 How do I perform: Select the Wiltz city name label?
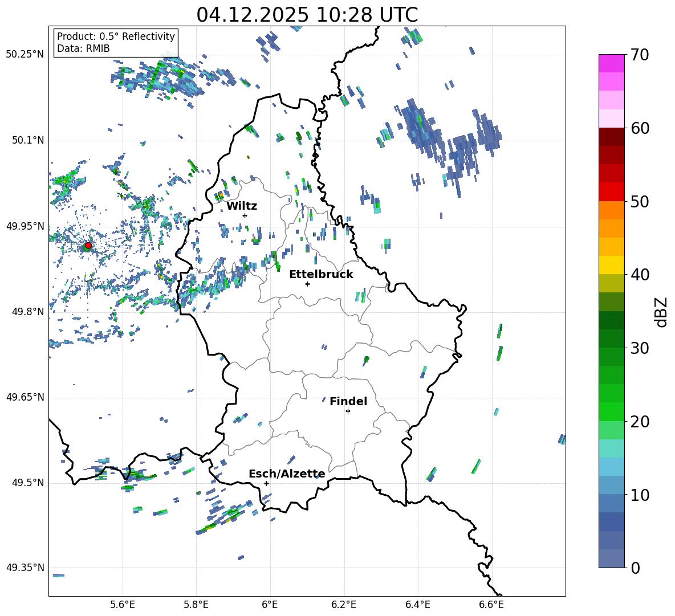pyautogui.click(x=242, y=206)
